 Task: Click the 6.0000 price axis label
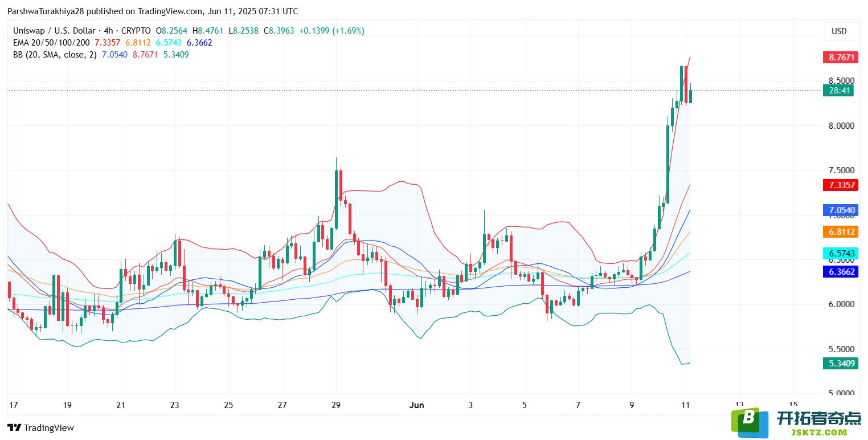coord(842,304)
